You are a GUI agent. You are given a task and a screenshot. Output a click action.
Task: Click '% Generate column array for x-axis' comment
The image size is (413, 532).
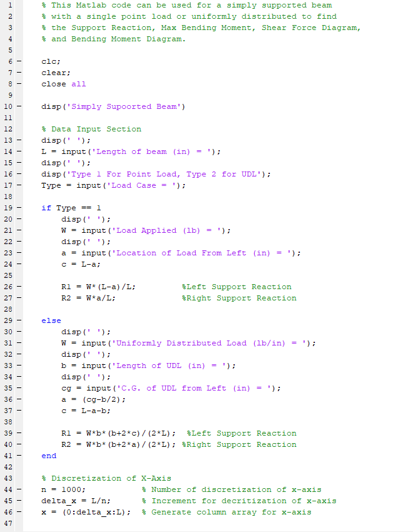coord(227,512)
